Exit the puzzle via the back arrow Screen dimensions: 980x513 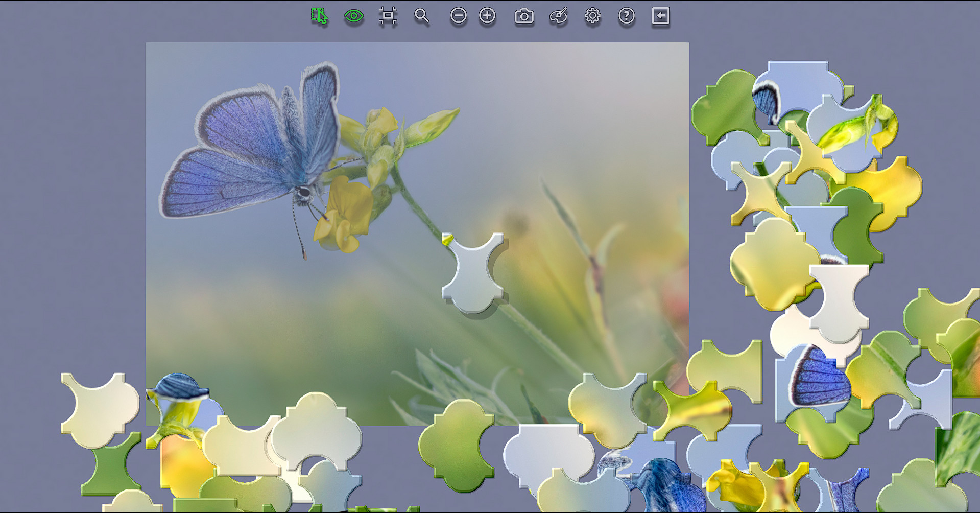point(660,16)
